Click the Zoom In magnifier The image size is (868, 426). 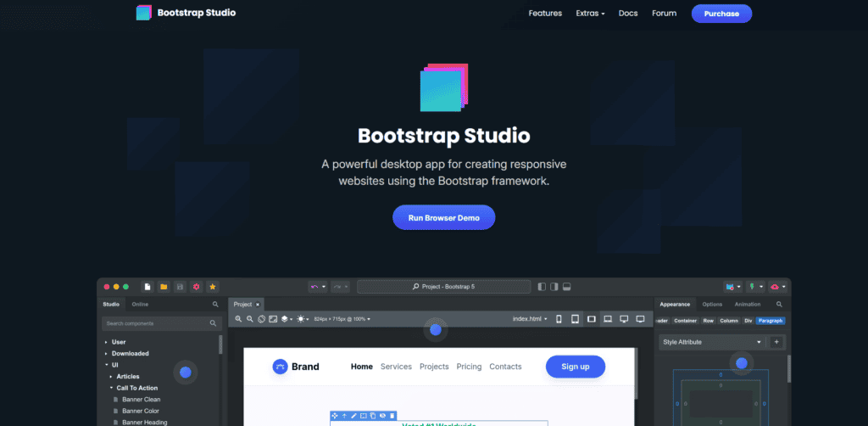point(238,318)
